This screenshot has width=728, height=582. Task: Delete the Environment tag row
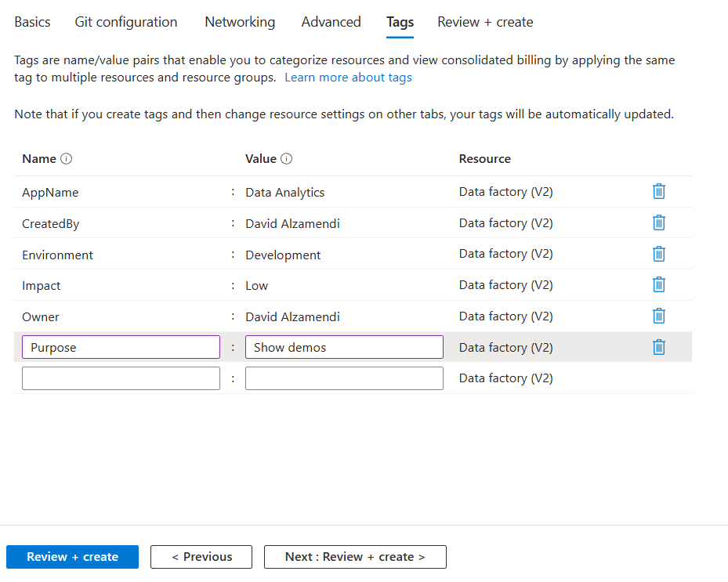(x=659, y=254)
